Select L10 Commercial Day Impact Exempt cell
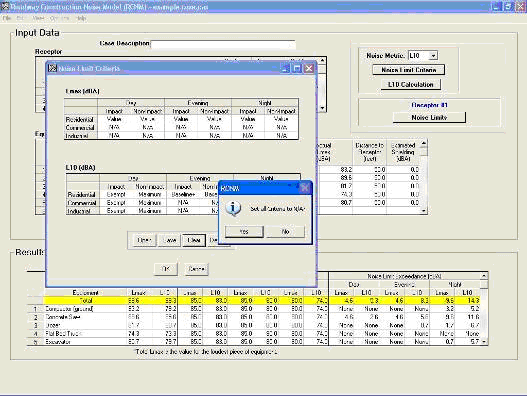 pyautogui.click(x=116, y=203)
